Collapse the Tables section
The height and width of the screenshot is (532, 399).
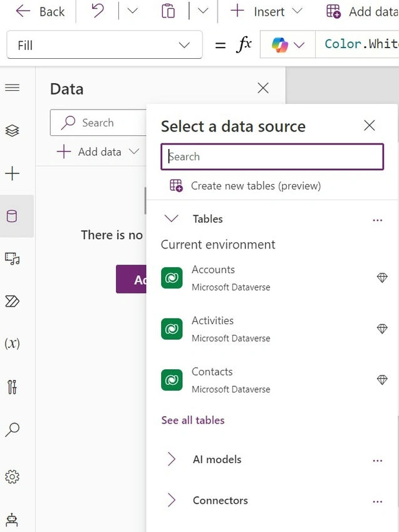172,218
